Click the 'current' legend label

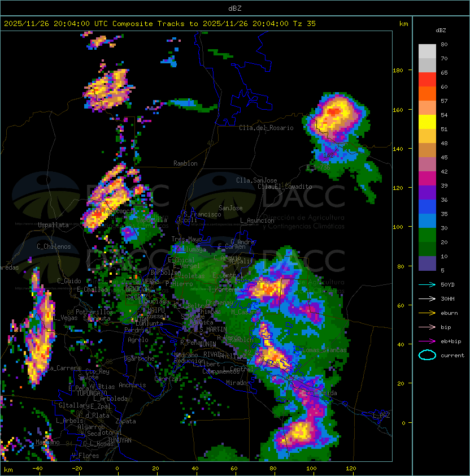pyautogui.click(x=452, y=356)
